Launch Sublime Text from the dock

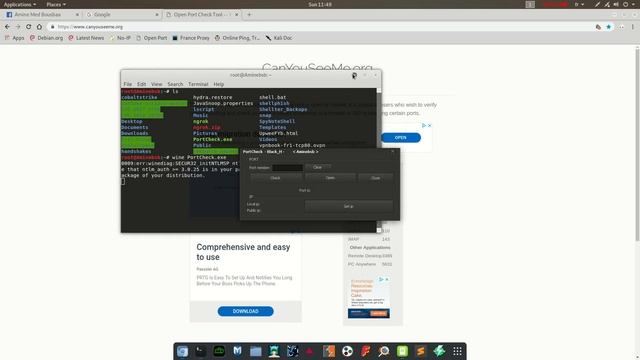(x=421, y=351)
